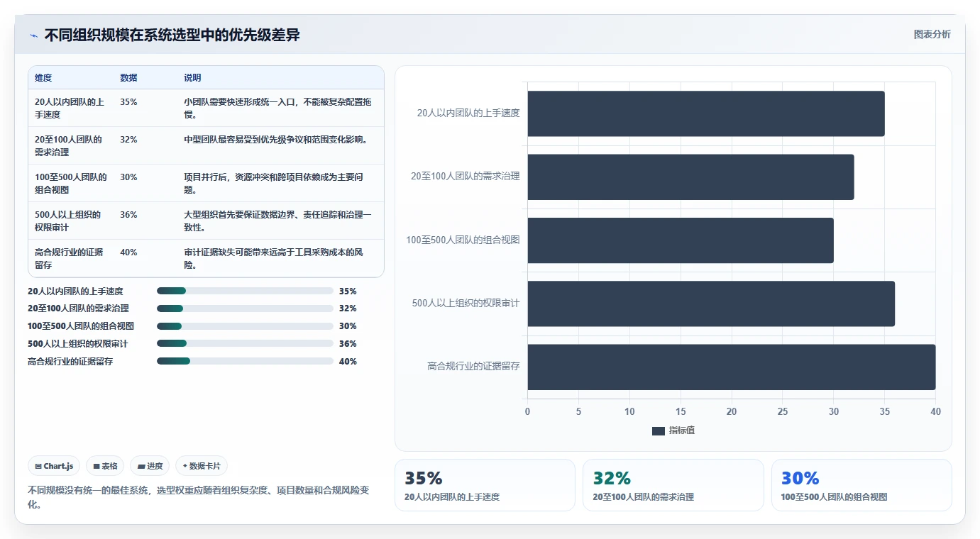Screen dimensions: 980x539
Task: Click the chart bar for 20至100人团队的需求治理
Action: click(x=690, y=177)
